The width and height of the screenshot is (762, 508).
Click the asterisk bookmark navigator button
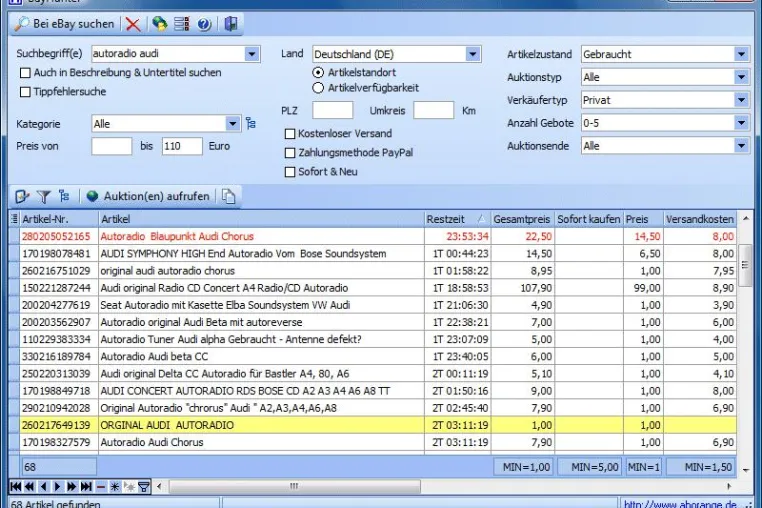[x=115, y=487]
